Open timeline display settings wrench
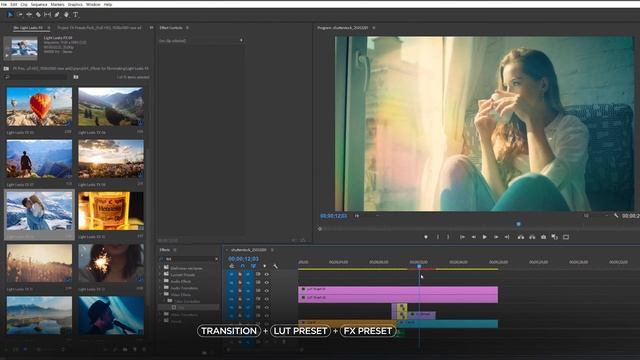The height and width of the screenshot is (360, 640). point(276,266)
